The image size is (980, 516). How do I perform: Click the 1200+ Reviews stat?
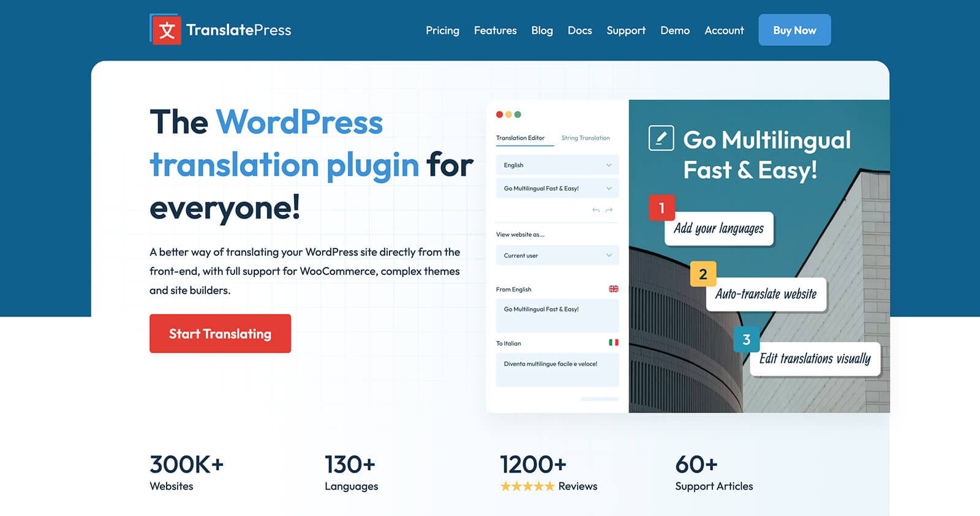pos(548,473)
